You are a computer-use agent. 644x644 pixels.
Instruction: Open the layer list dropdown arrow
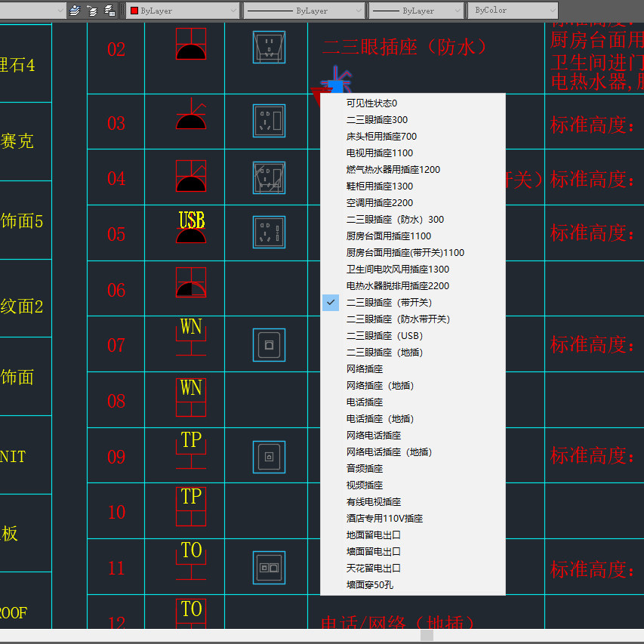click(x=60, y=11)
